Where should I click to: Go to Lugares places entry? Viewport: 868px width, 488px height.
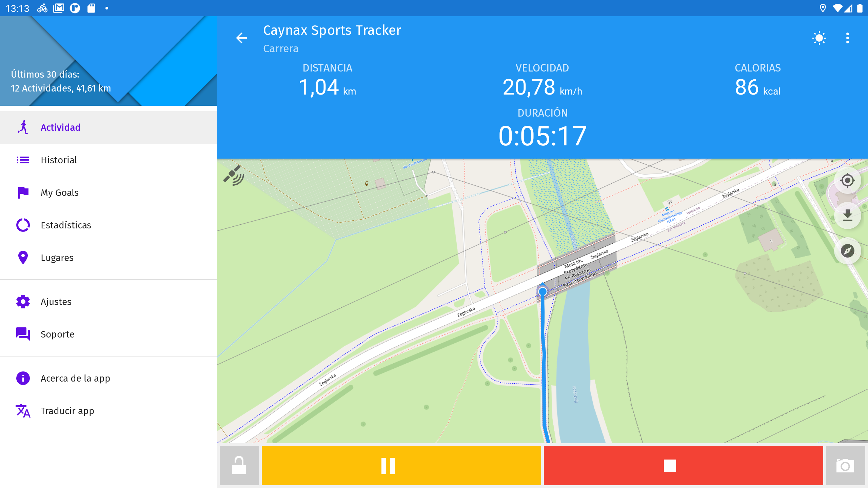[108, 258]
